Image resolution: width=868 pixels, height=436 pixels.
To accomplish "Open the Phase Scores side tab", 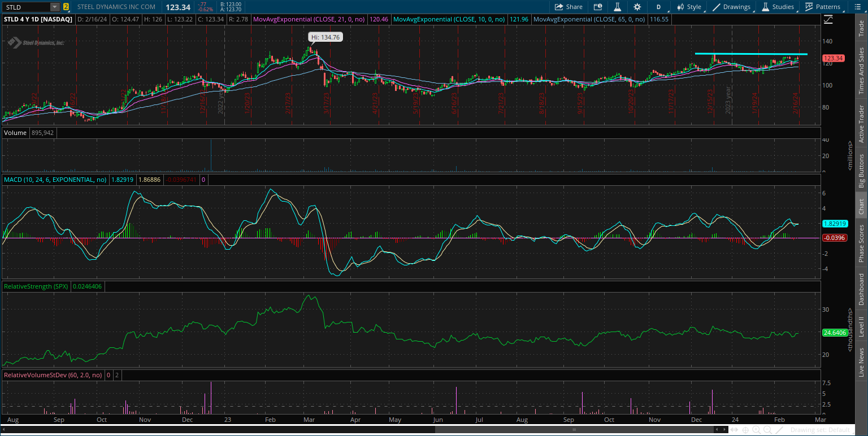I will (x=861, y=242).
